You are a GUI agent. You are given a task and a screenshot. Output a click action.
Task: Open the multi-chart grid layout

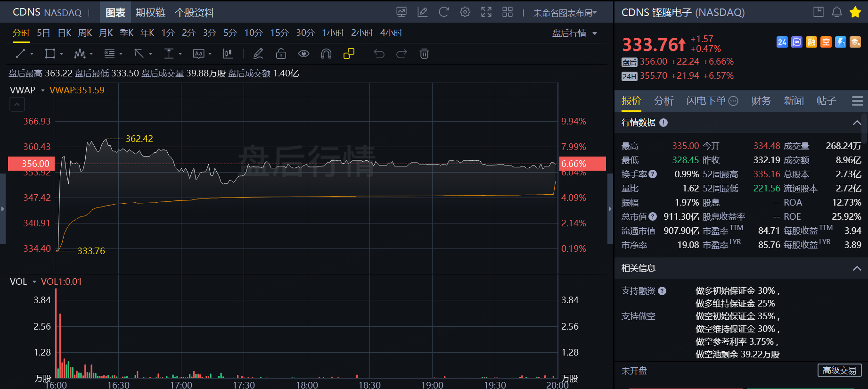(x=508, y=12)
